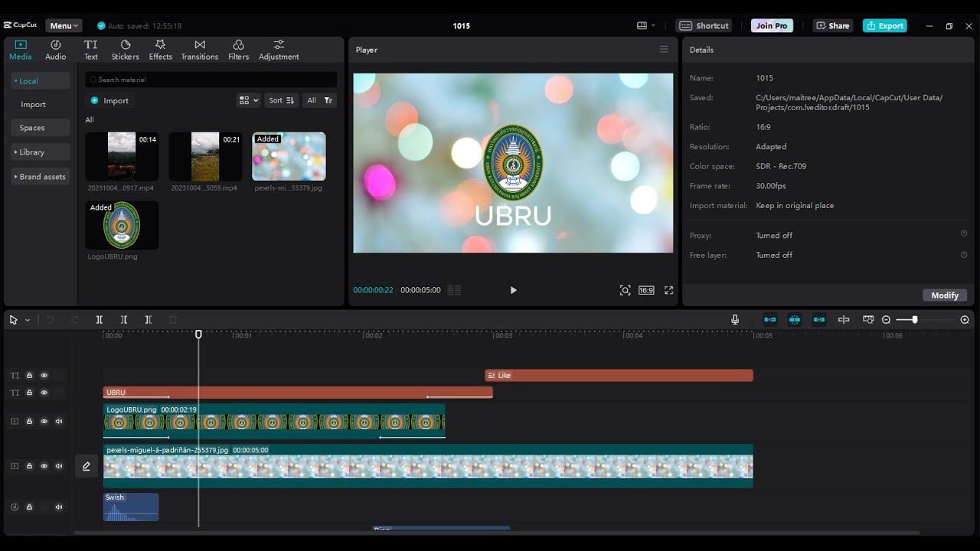Select the LogoUBRU.png media thumbnail
Screen dimensions: 980x551
(122, 225)
